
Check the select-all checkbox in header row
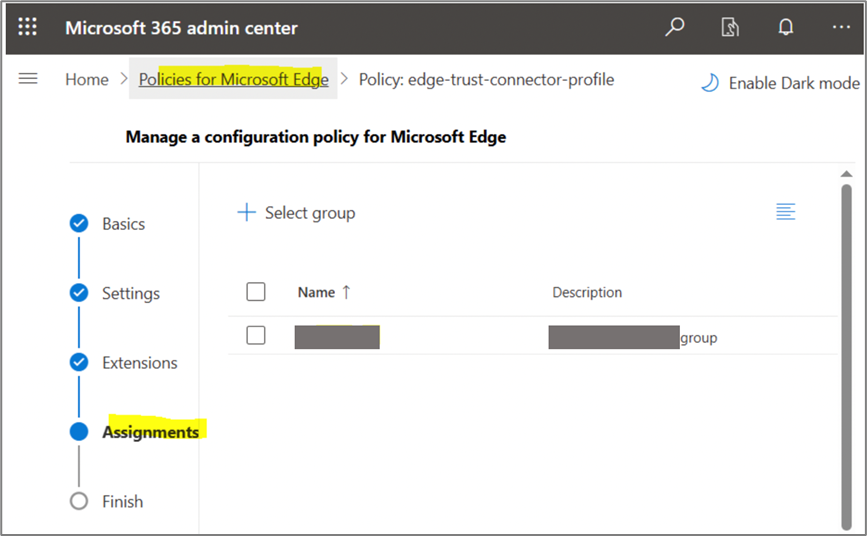pyautogui.click(x=256, y=292)
